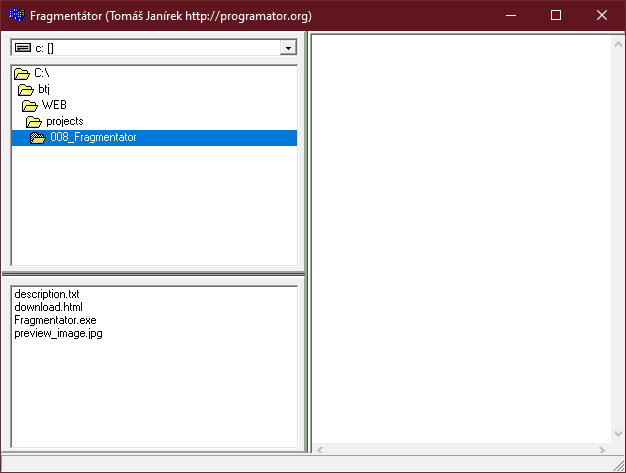The height and width of the screenshot is (473, 626).
Task: Select description.txt in the file list
Action: [x=46, y=294]
